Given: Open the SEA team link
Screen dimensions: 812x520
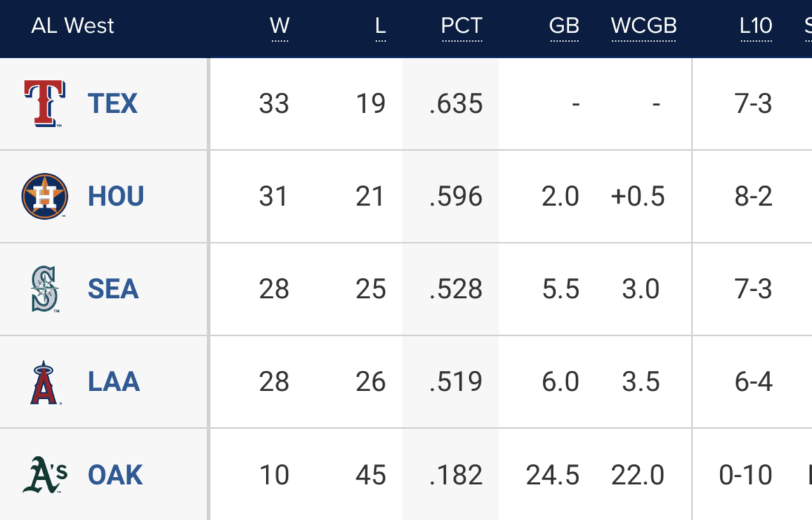Looking at the screenshot, I should (x=113, y=289).
